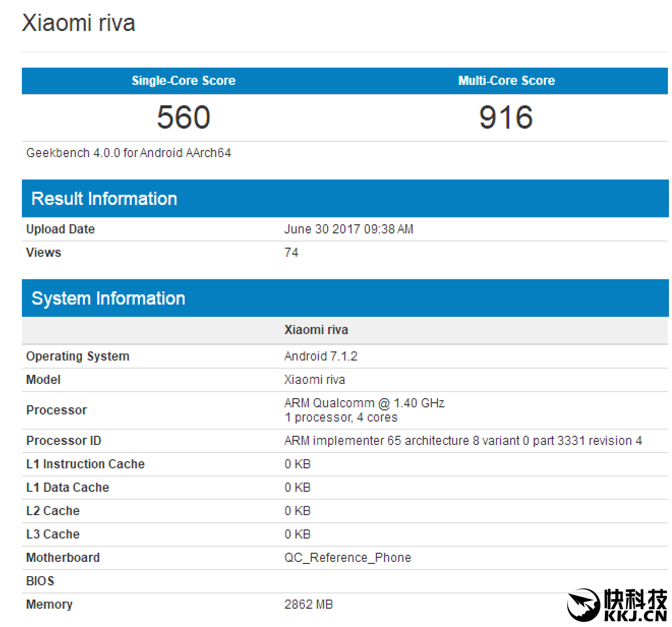Screen dimensions: 672x627
Task: Click the "Processor" row label
Action: tap(56, 410)
